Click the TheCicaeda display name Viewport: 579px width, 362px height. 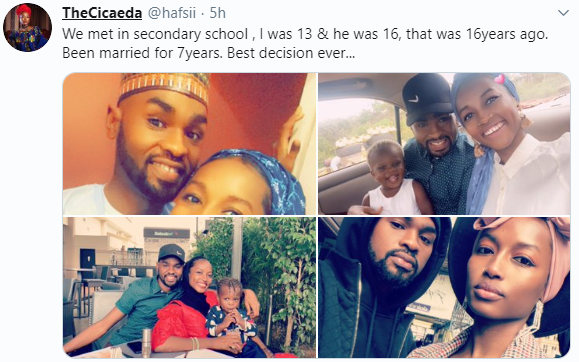102,13
